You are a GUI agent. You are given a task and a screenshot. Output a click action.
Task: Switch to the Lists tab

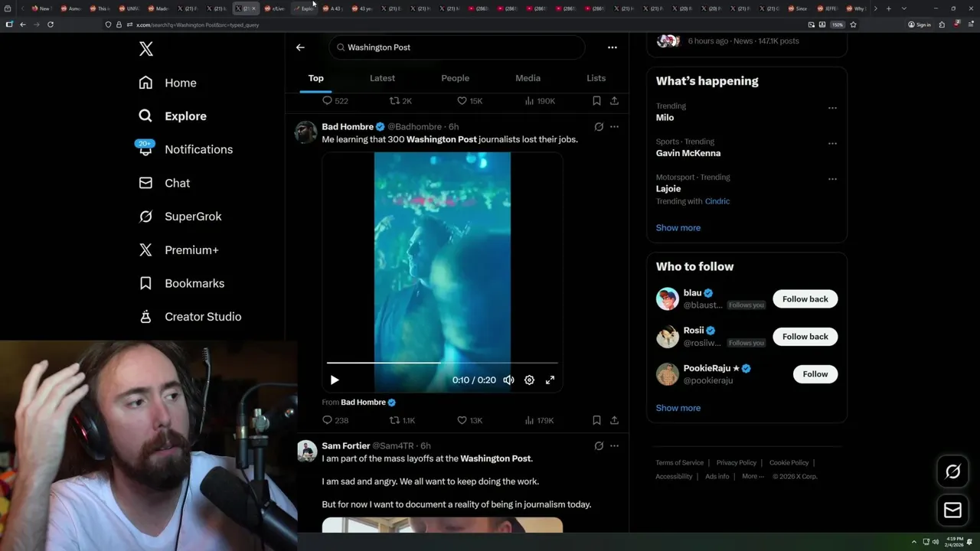pyautogui.click(x=596, y=78)
